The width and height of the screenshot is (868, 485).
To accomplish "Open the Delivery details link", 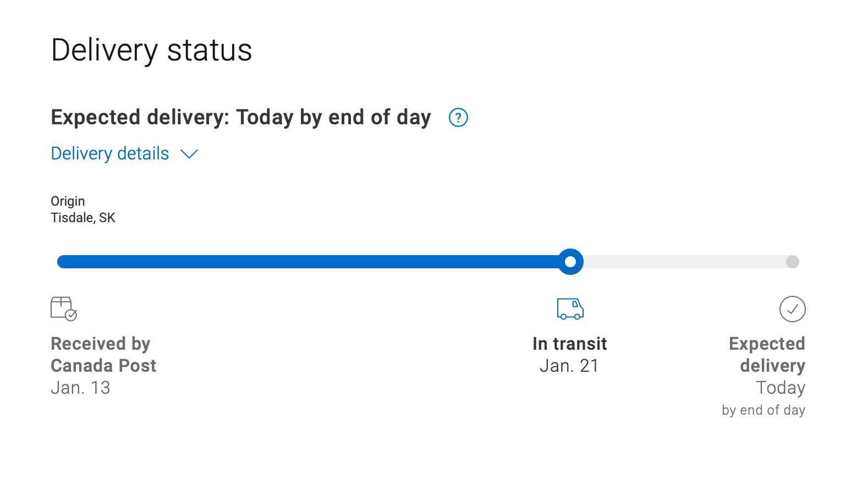I will coord(110,153).
